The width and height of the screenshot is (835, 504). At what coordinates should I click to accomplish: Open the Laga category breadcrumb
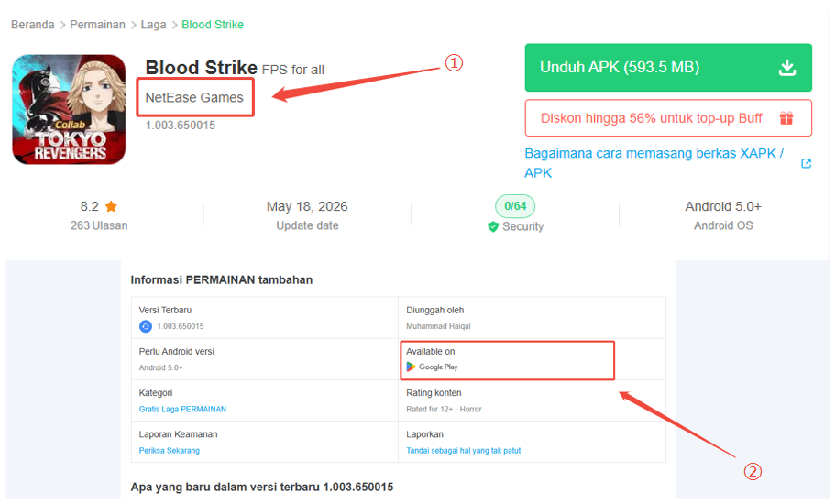click(153, 25)
